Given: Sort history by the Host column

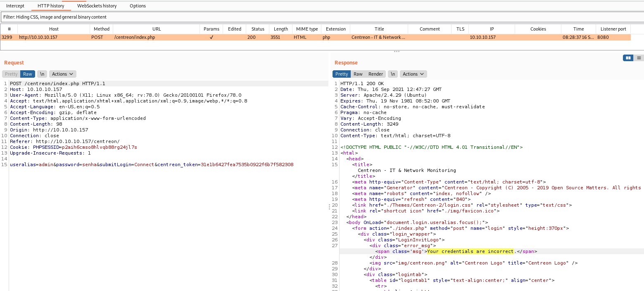Looking at the screenshot, I should 54,29.
